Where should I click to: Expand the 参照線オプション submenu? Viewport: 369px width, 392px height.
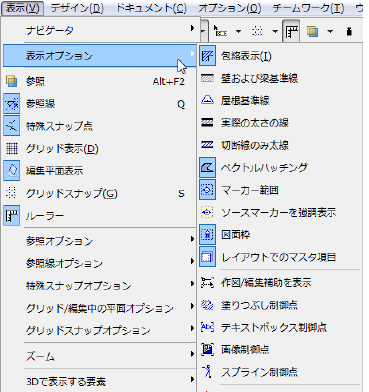[99, 263]
